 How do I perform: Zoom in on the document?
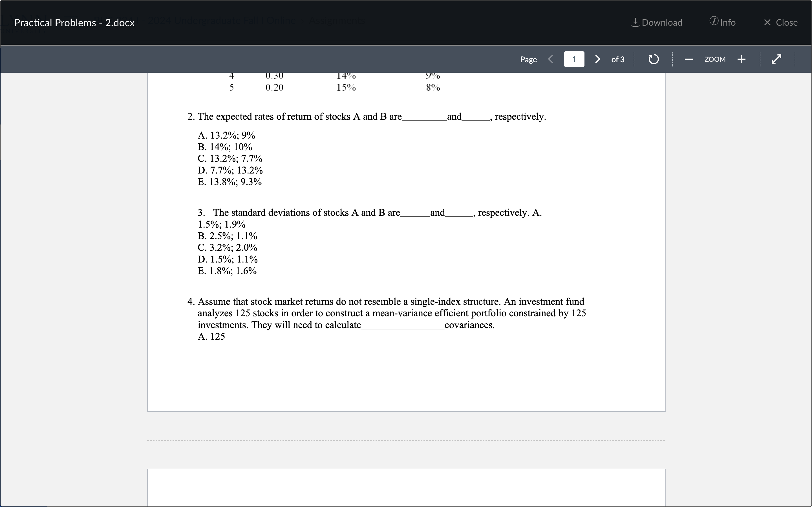click(x=741, y=59)
